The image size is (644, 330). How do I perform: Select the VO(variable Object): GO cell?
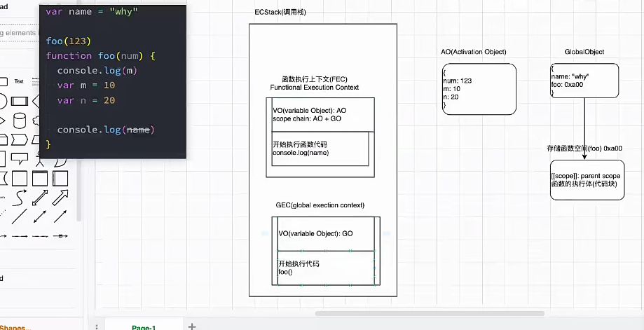pyautogui.click(x=326, y=234)
